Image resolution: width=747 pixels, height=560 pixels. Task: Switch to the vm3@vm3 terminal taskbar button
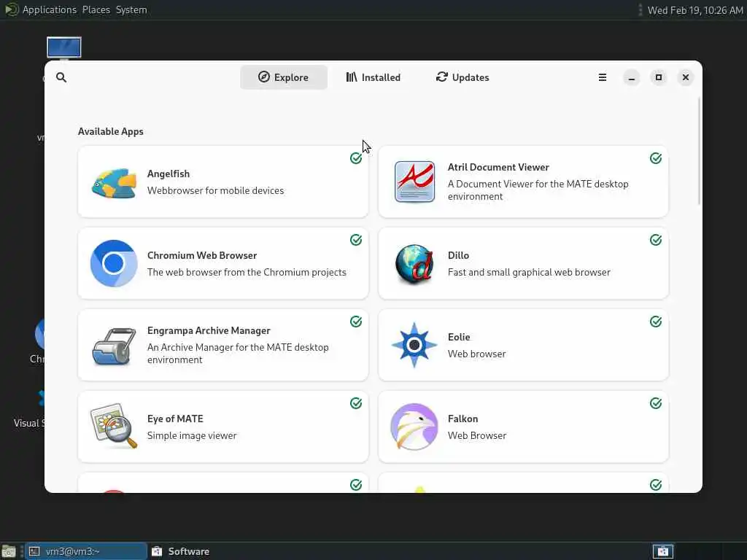pyautogui.click(x=86, y=551)
